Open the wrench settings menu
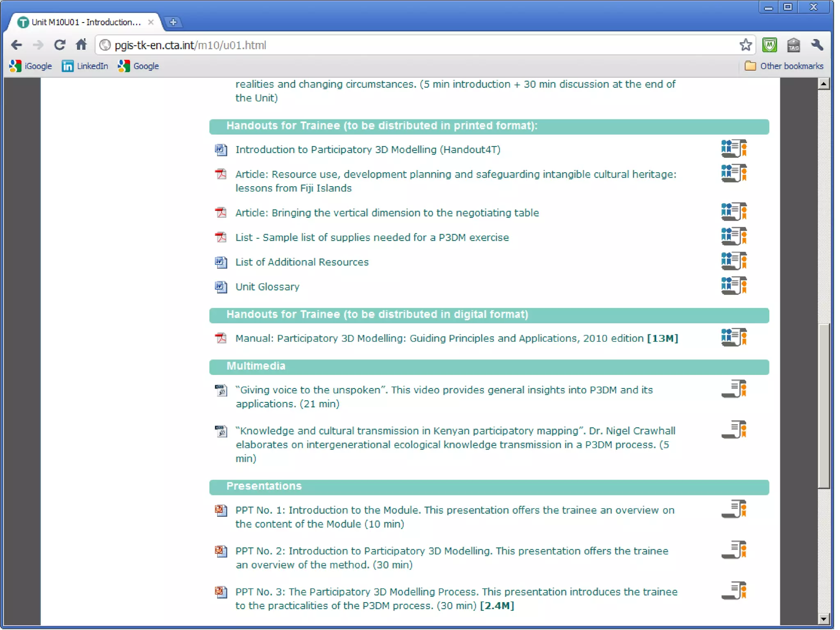Screen dimensions: 840x630 coord(817,45)
